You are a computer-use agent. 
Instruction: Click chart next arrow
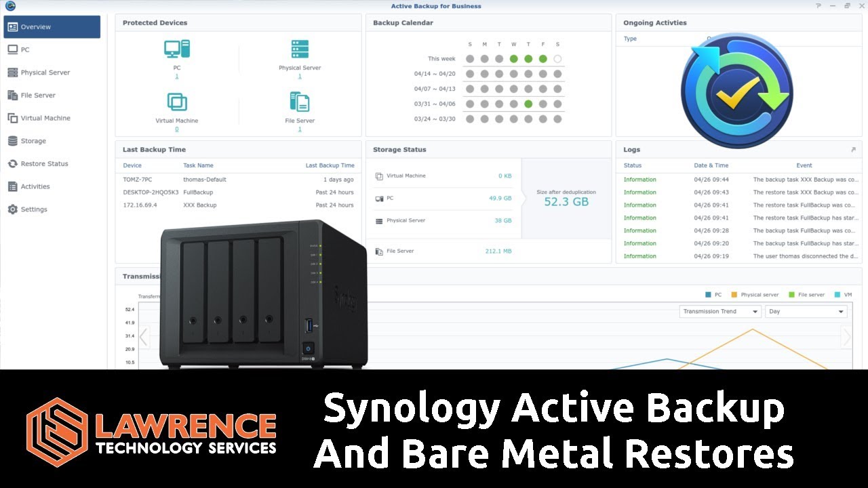846,337
